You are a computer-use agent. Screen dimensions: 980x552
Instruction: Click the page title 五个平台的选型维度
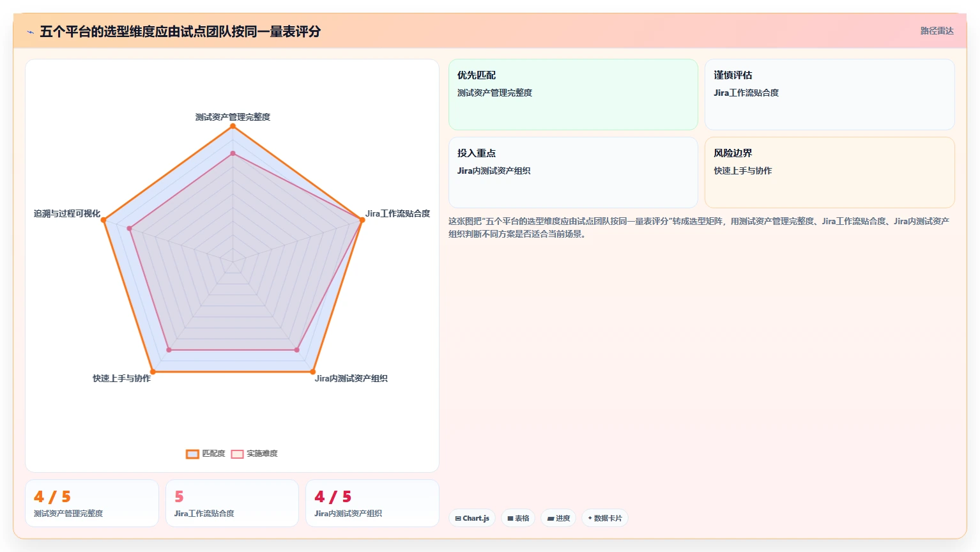tap(180, 31)
